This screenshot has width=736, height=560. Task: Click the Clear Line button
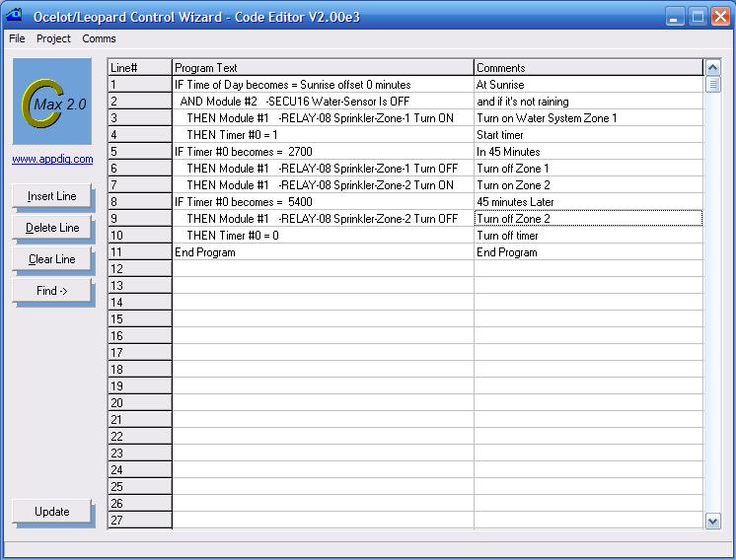click(x=51, y=259)
